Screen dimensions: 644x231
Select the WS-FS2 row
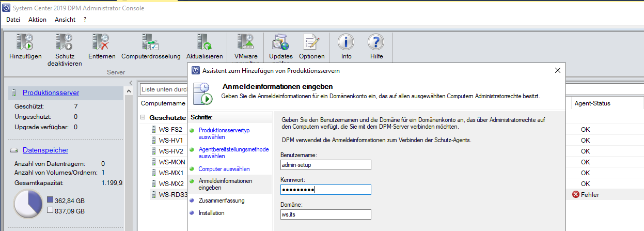pos(391,129)
